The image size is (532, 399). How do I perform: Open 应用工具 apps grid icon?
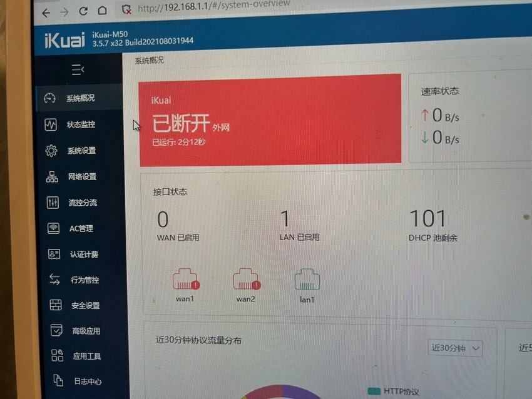(57, 356)
